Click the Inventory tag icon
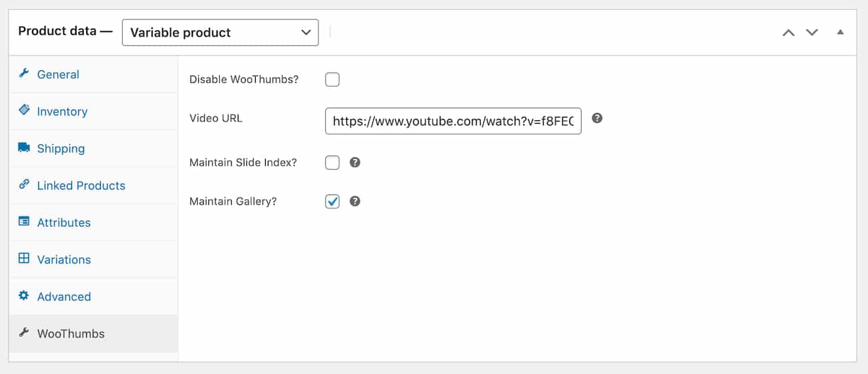 [x=24, y=110]
